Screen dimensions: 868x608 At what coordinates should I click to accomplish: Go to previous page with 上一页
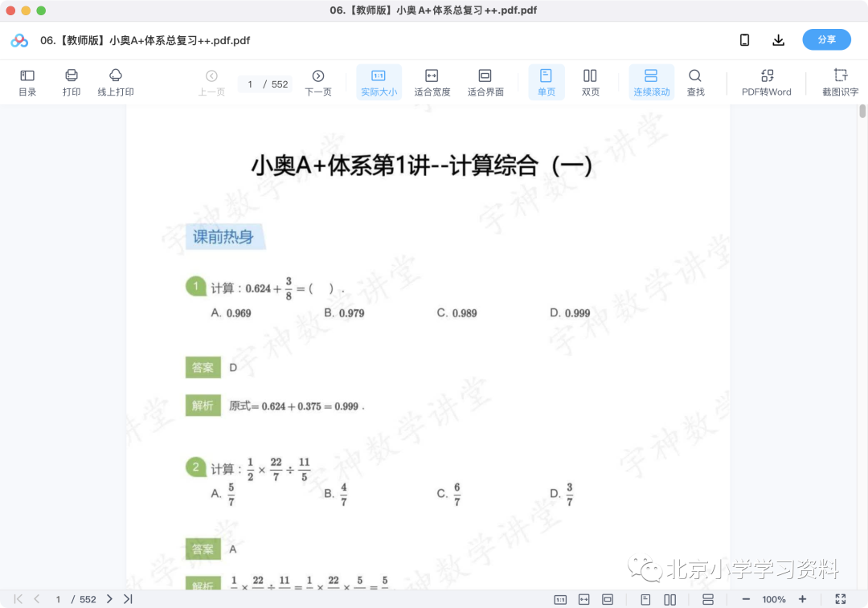(211, 83)
